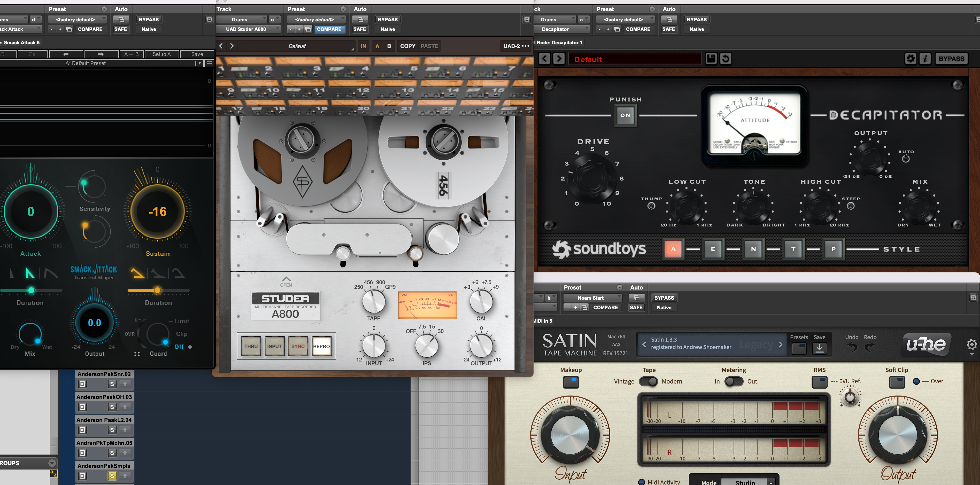Click Studer COPY button
The image size is (980, 485).
click(407, 46)
